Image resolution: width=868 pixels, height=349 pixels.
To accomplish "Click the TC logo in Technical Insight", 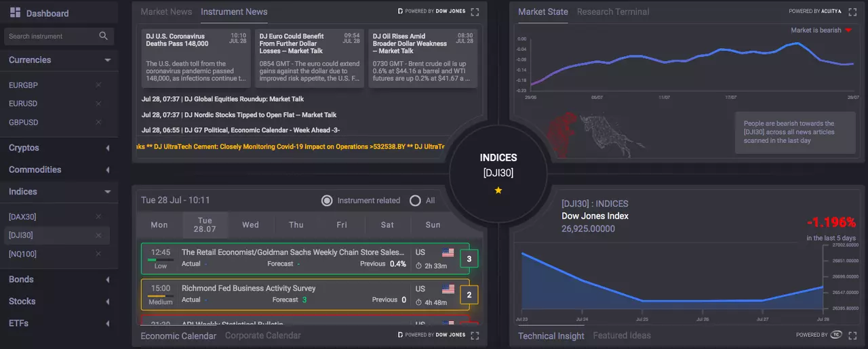I will click(837, 335).
